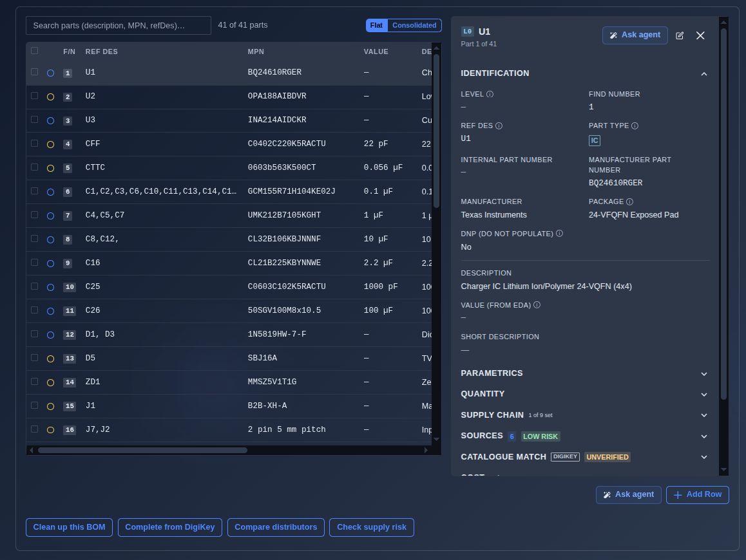Image resolution: width=746 pixels, height=560 pixels.
Task: Click the info icon next to LEVEL
Action: [x=490, y=94]
